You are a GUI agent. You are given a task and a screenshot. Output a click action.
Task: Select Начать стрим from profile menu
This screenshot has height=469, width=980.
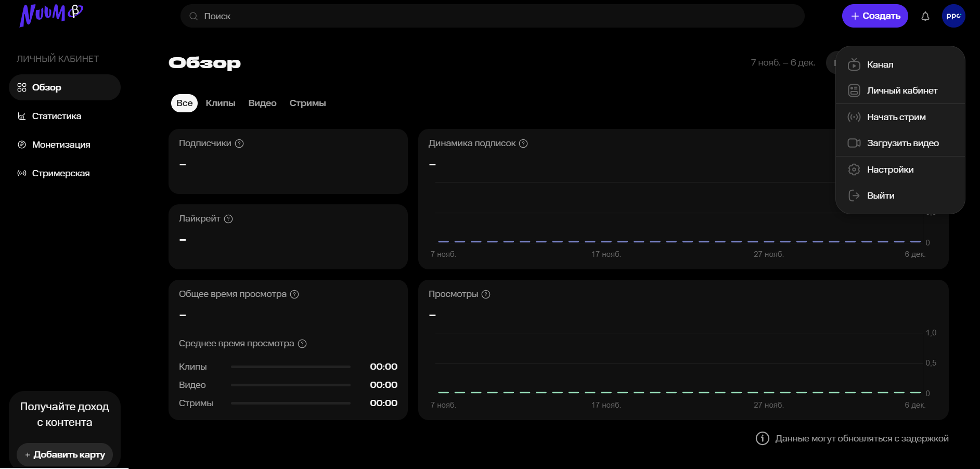pos(896,117)
